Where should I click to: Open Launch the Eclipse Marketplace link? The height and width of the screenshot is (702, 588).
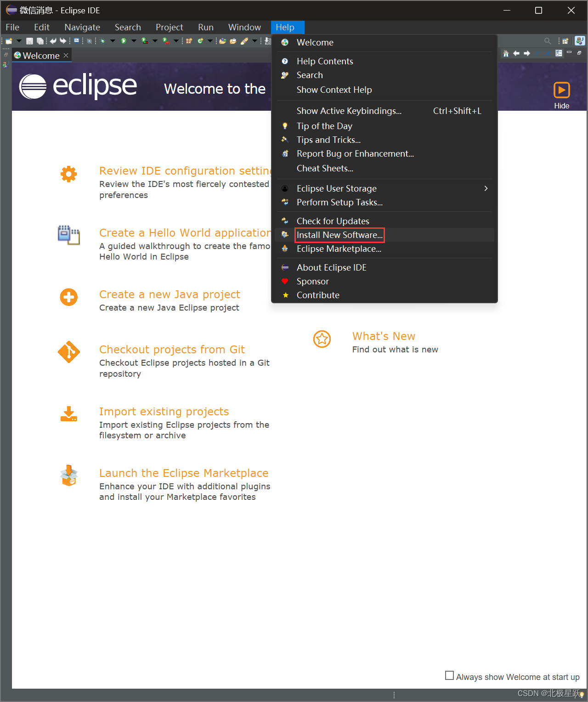click(184, 473)
